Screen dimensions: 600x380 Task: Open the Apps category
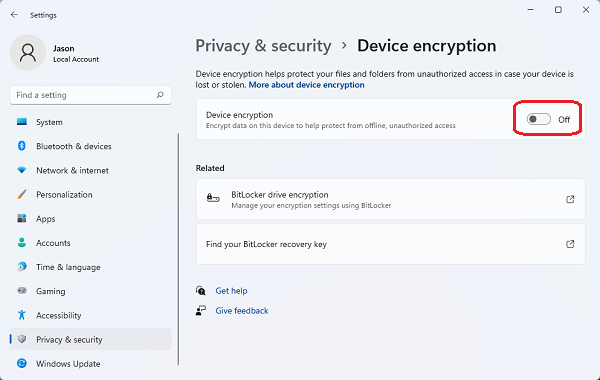tap(90, 219)
